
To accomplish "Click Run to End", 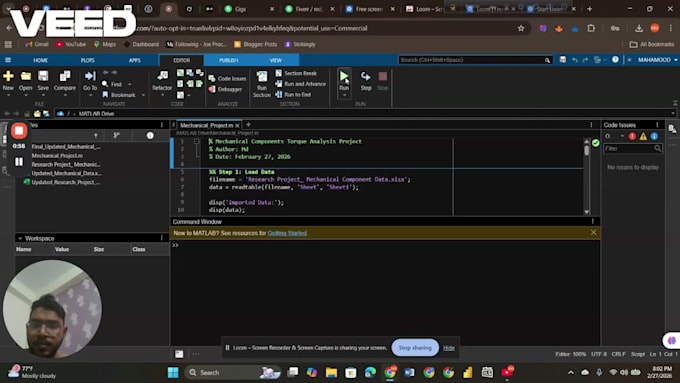I will point(293,95).
